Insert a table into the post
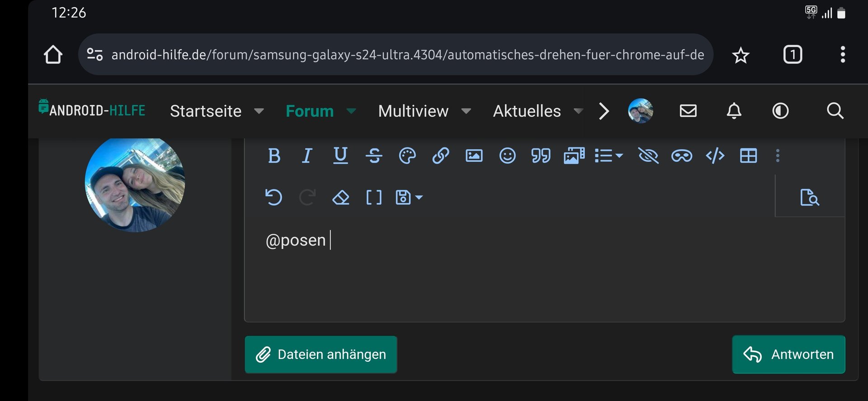 coord(749,156)
